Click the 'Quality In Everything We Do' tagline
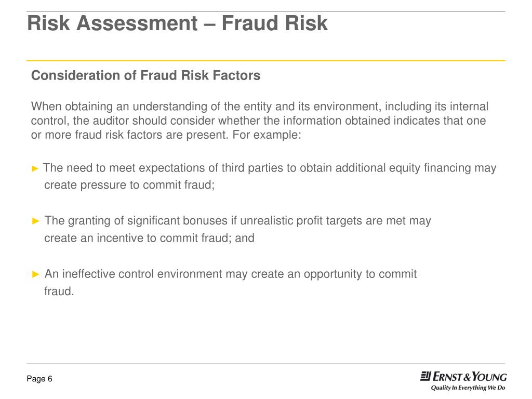Screen dimensions: 532x399 468,388
